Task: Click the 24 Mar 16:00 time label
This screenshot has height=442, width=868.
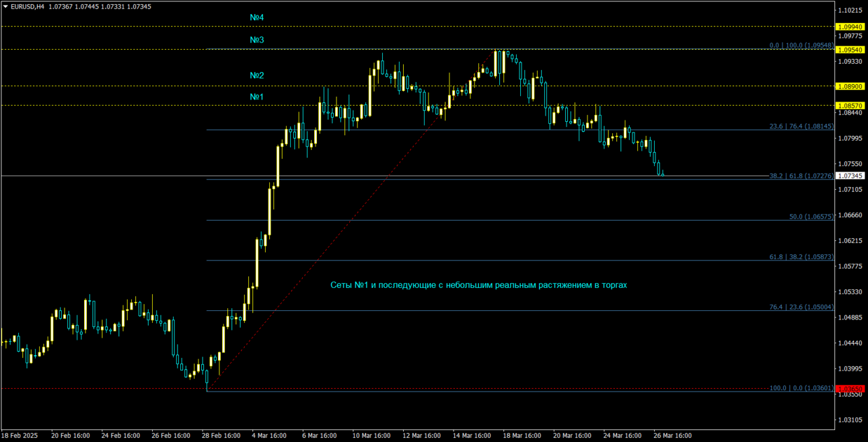Action: coord(622,436)
